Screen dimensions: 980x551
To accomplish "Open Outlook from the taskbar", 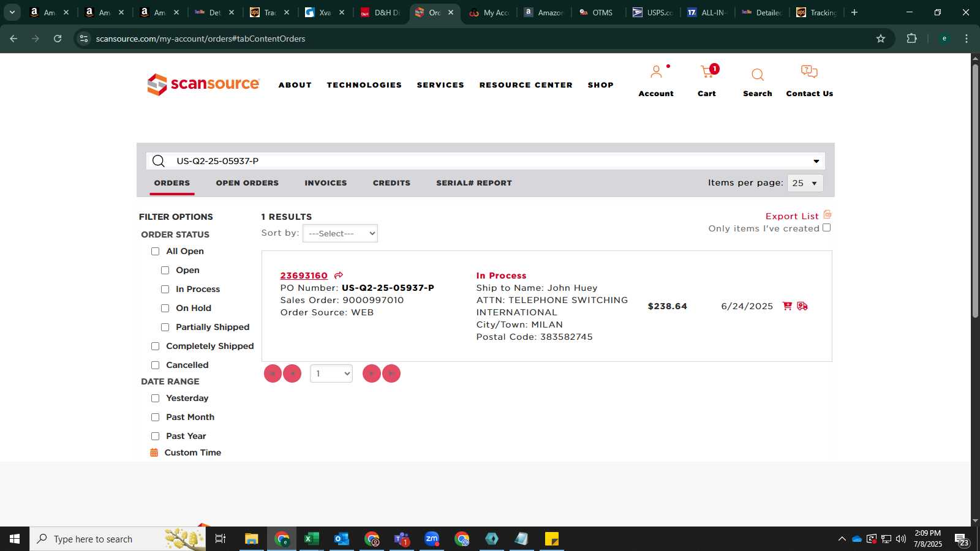I will 342,539.
